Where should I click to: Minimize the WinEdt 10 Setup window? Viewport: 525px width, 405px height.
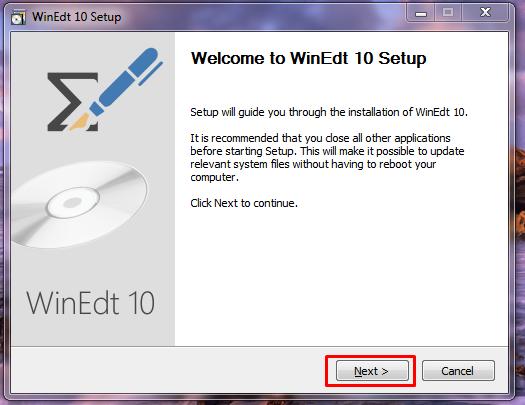click(421, 12)
